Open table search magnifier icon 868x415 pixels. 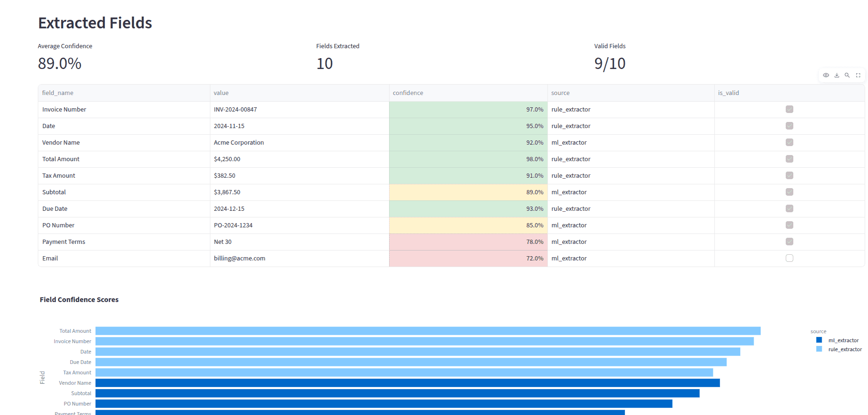847,75
